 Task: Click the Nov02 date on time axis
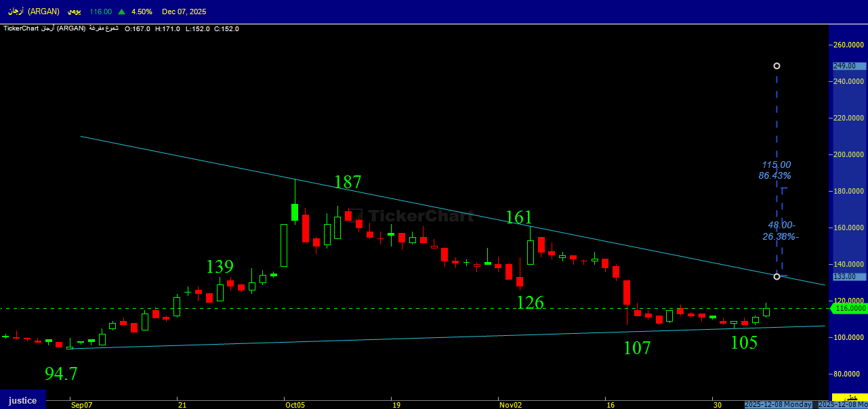point(510,405)
